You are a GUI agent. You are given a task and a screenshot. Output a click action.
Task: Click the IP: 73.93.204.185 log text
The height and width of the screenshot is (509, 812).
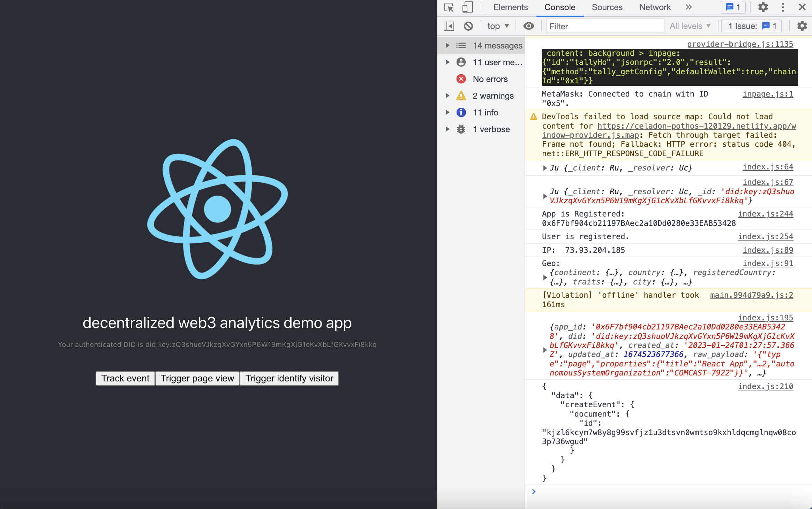583,250
